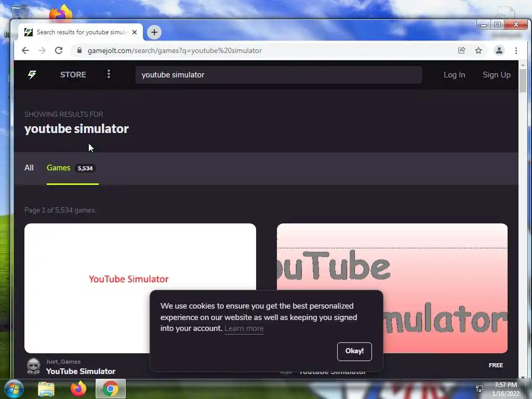Viewport: 532px width, 399px height.
Task: Click the 5,534 games count badge
Action: click(85, 168)
